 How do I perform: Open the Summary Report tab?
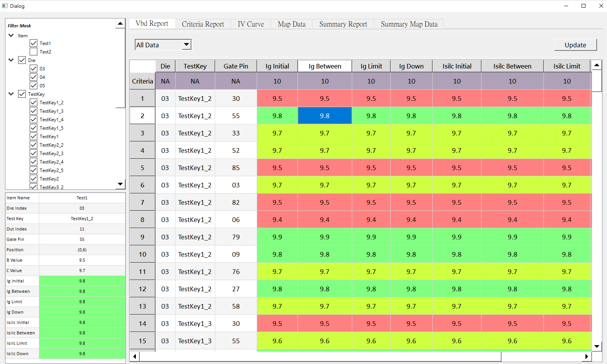(343, 24)
